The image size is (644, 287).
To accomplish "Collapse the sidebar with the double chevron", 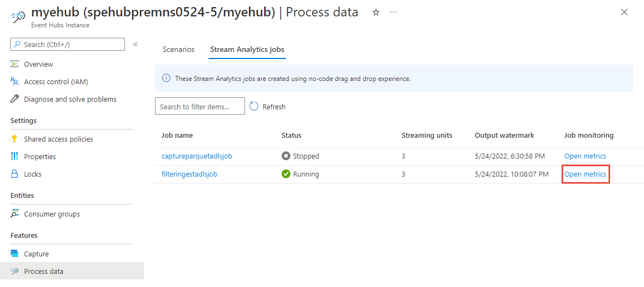I will 135,44.
